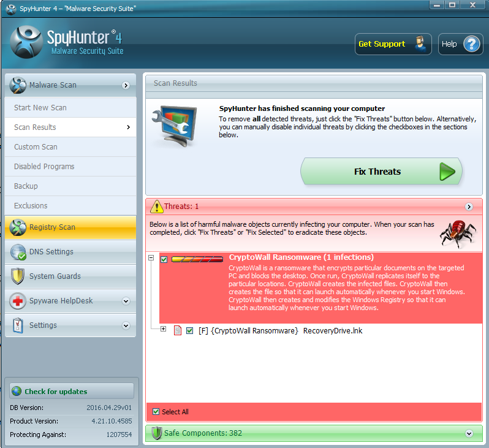
Task: Click the support agent icon in Get Support
Action: pos(420,44)
